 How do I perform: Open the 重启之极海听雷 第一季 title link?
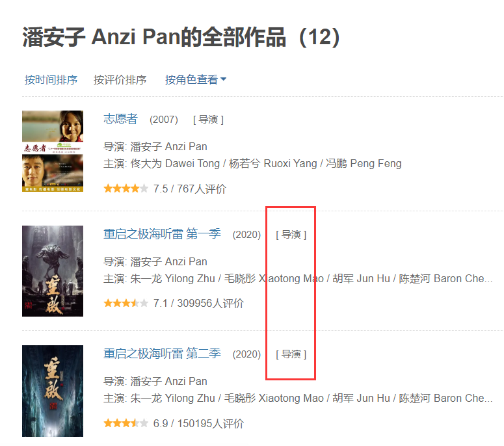coord(162,234)
